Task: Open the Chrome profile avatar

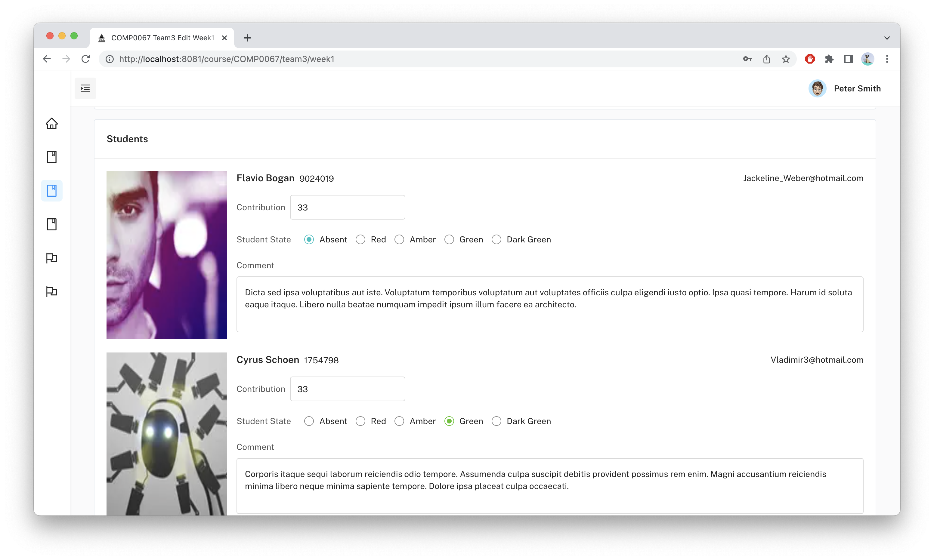Action: click(868, 59)
